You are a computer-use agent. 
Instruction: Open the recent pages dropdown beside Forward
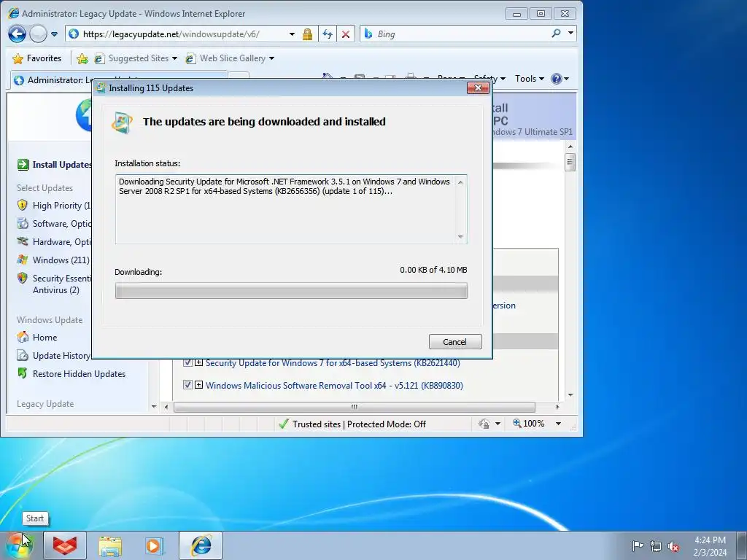pyautogui.click(x=54, y=34)
